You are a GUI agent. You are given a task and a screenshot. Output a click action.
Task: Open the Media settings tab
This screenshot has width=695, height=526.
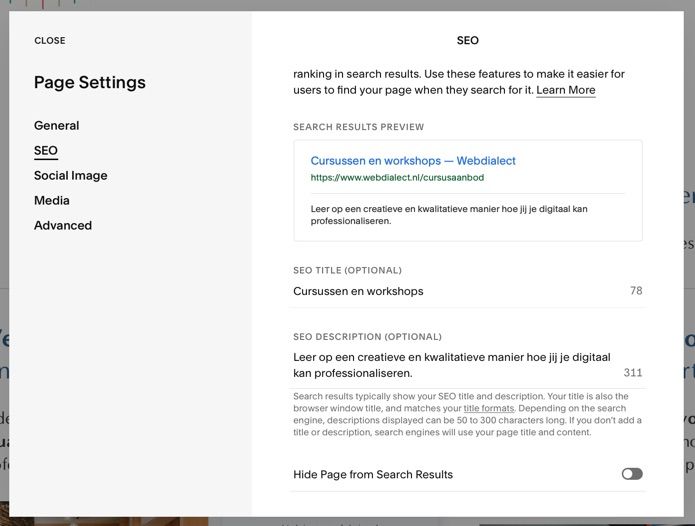[x=52, y=201]
